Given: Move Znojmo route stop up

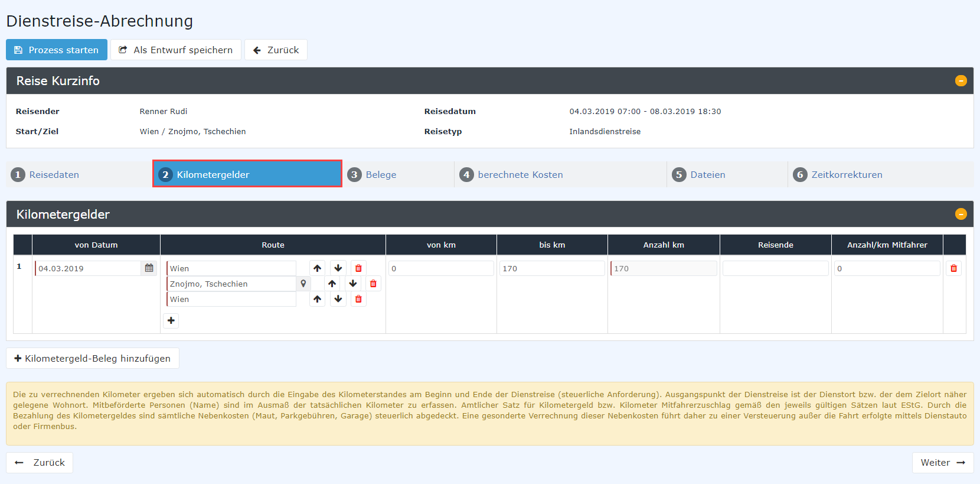Looking at the screenshot, I should click(x=332, y=284).
